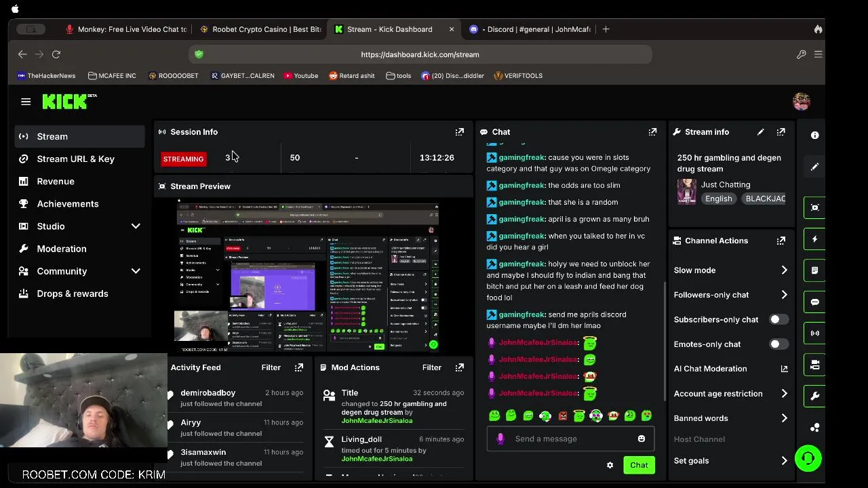Toggle the lightning bolt widget icon
This screenshot has width=868, height=488.
click(x=814, y=239)
